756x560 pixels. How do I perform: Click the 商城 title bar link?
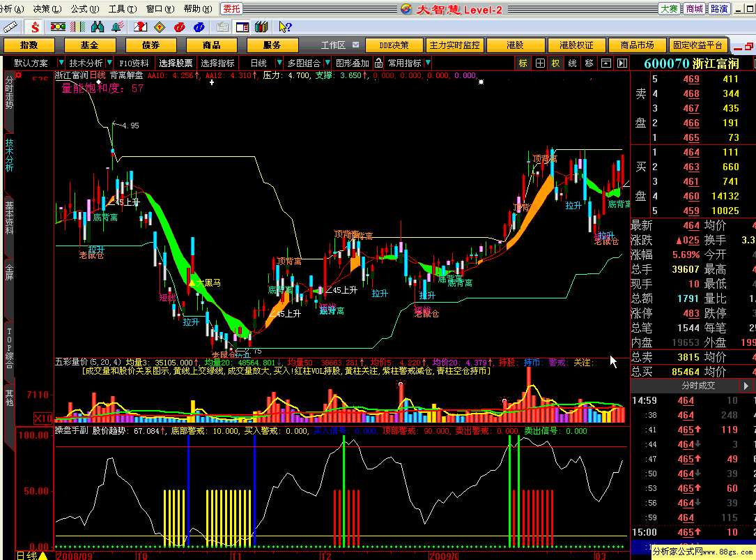[694, 8]
